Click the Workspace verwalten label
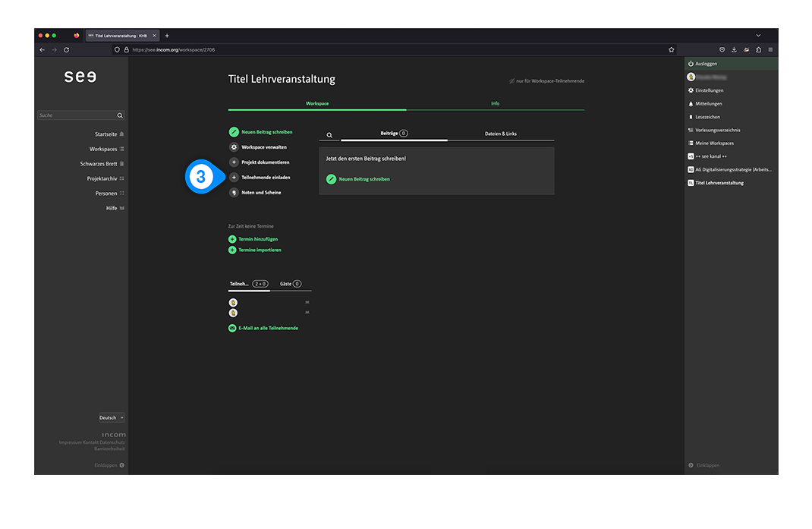This screenshot has width=812, height=529. point(264,147)
